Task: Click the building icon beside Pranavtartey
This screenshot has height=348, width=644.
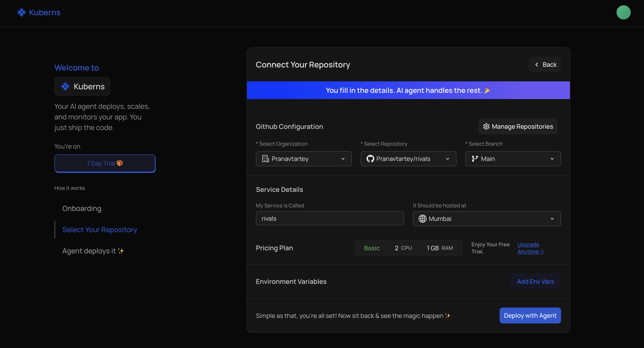Action: coord(265,159)
